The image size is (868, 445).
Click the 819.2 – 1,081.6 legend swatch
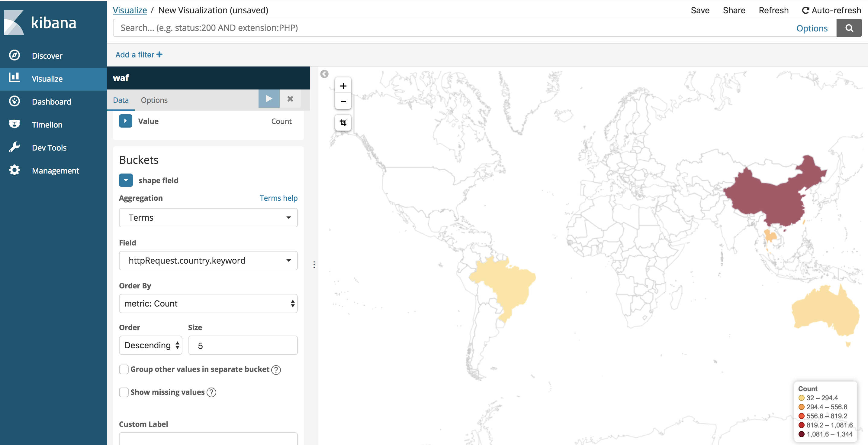coord(802,425)
